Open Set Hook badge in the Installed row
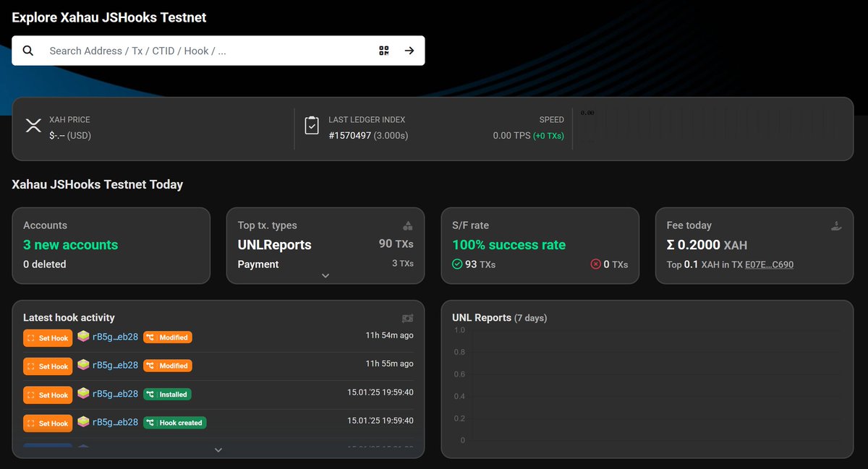The width and height of the screenshot is (868, 469). tap(48, 395)
